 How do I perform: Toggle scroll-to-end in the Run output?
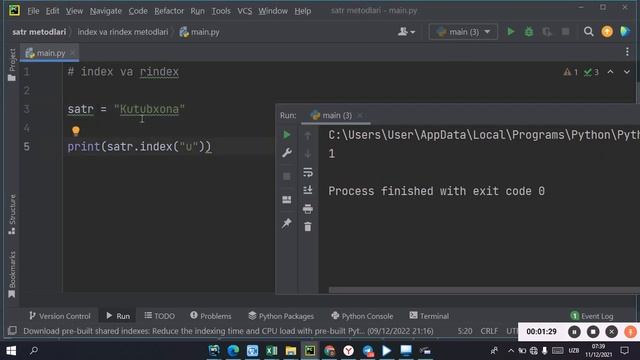(x=308, y=190)
